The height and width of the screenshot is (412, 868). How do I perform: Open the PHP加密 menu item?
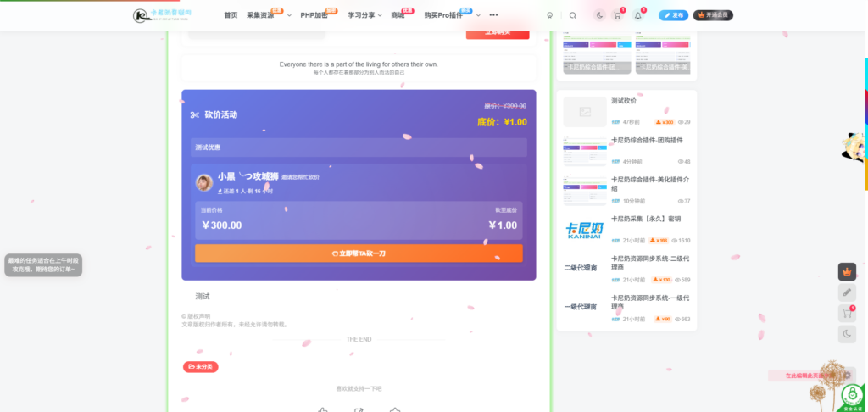[314, 15]
